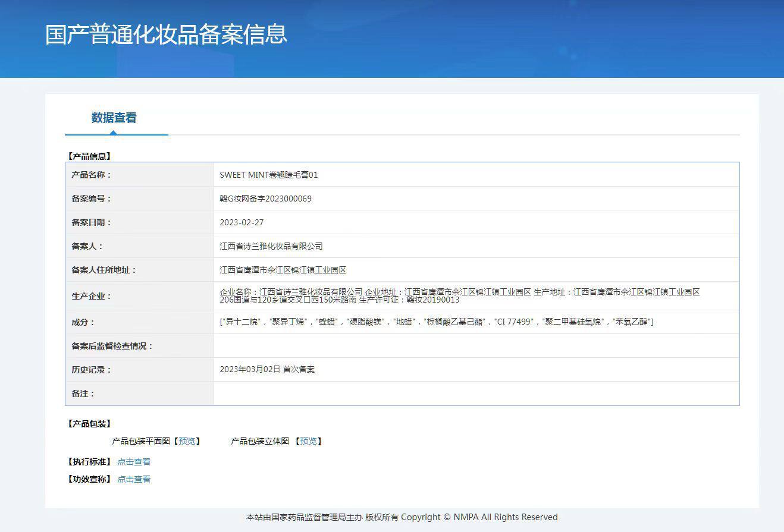Select the date value 2023-02-27
784x532 pixels.
click(242, 222)
